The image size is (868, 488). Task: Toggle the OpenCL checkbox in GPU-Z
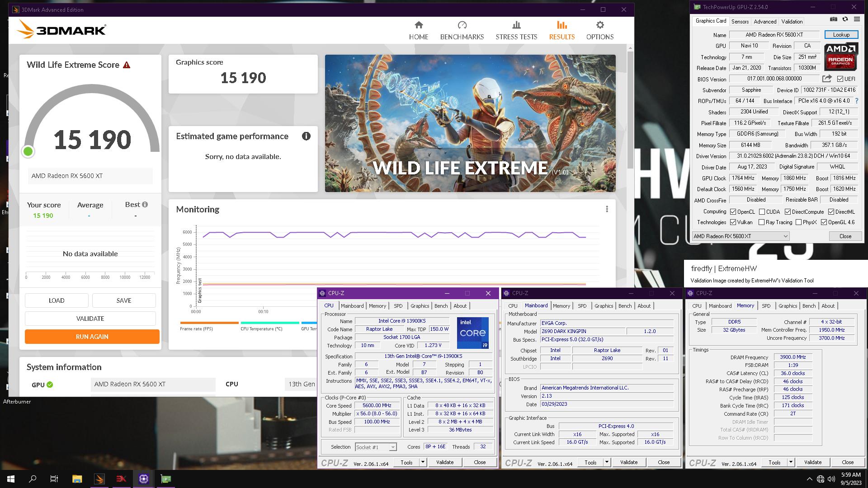(x=733, y=211)
